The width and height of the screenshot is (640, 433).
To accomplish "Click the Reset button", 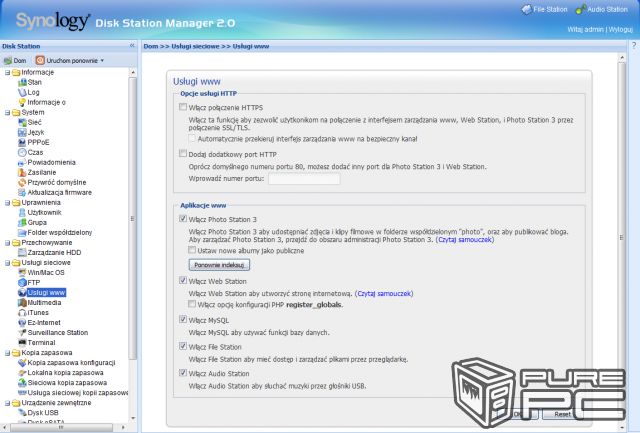I will 562,414.
